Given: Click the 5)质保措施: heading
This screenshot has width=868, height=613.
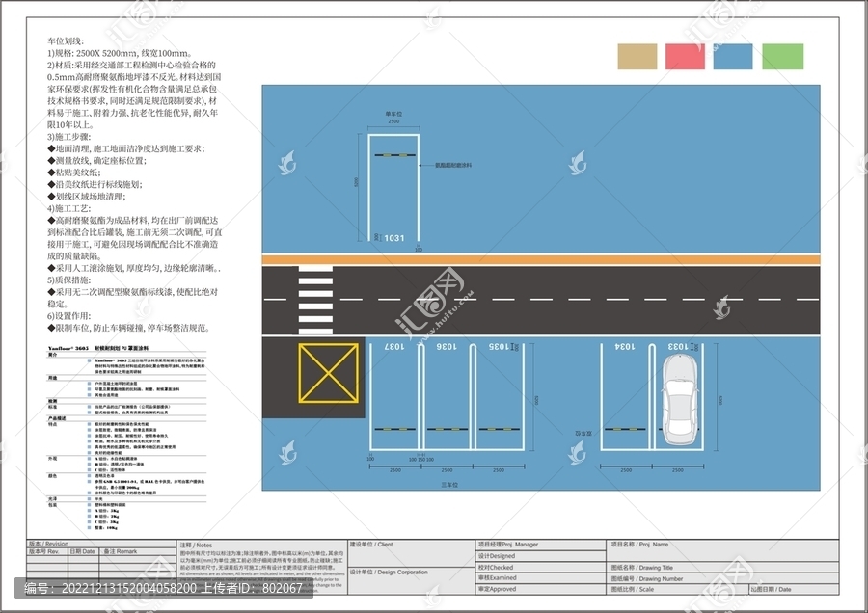Looking at the screenshot, I should 69,280.
